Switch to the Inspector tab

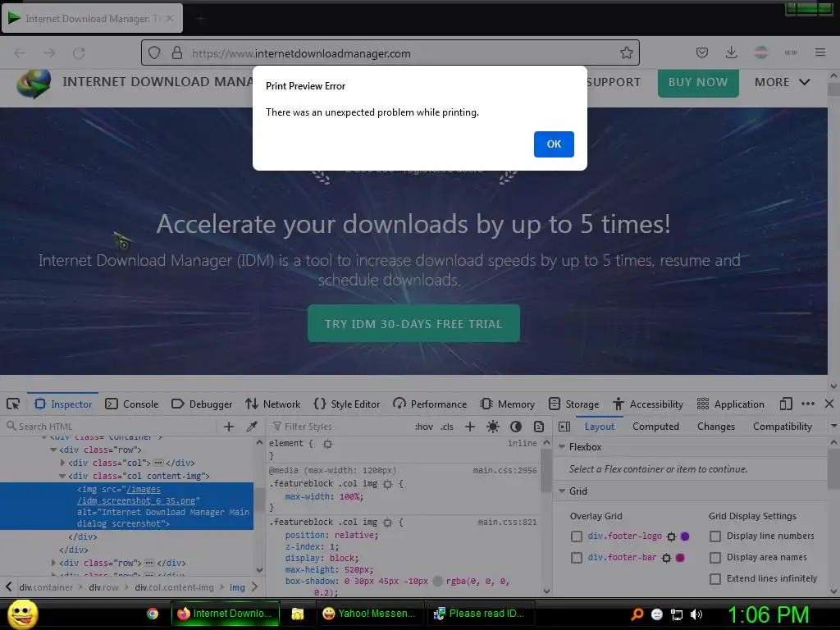pos(63,404)
